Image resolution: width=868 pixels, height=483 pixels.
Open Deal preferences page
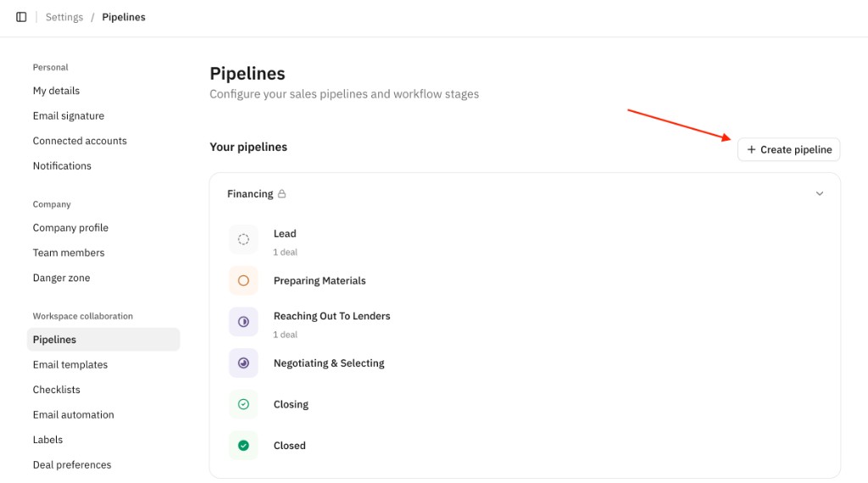[x=72, y=464]
